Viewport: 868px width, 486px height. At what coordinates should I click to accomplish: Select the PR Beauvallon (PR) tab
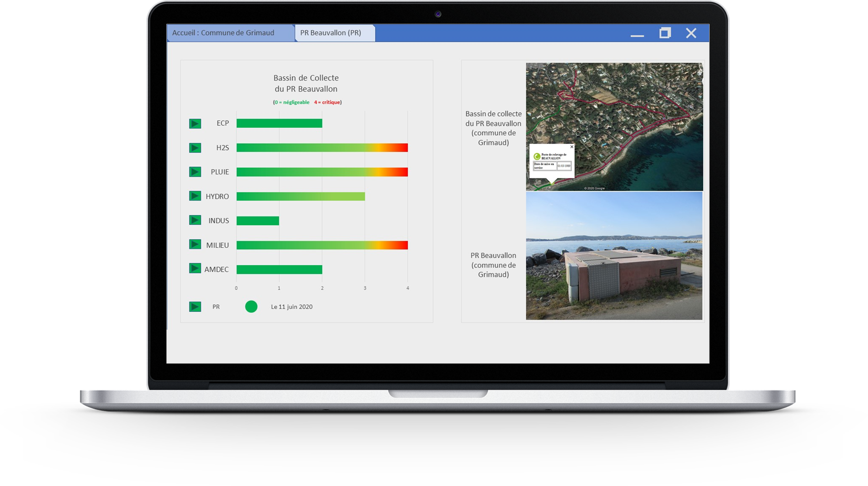pyautogui.click(x=335, y=33)
